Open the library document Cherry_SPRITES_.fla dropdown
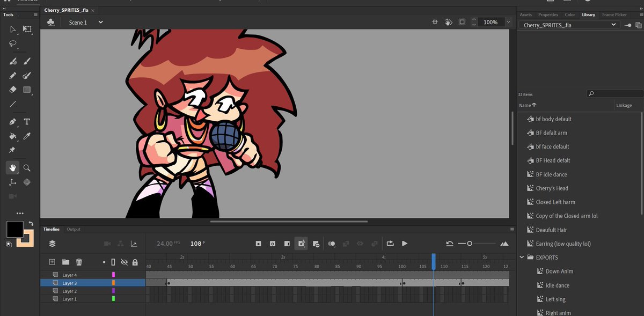The image size is (644, 316). pos(570,25)
